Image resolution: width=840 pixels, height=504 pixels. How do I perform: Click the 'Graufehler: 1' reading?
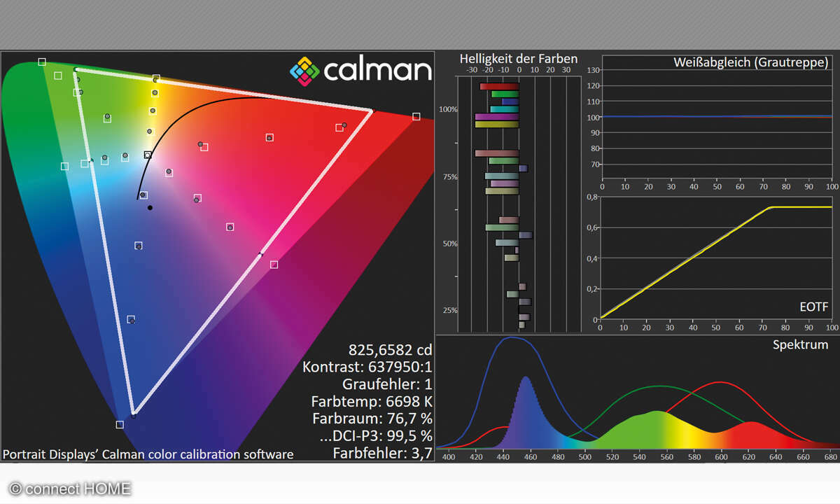click(387, 384)
